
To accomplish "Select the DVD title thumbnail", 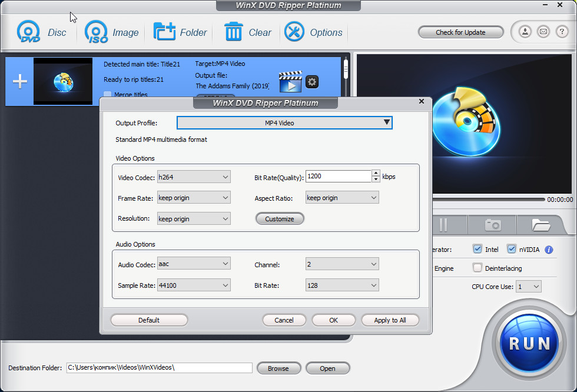I will [x=63, y=81].
